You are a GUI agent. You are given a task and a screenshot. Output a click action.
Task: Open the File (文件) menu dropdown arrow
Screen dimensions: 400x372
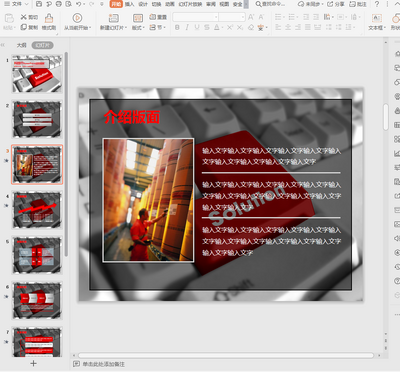(x=27, y=4)
